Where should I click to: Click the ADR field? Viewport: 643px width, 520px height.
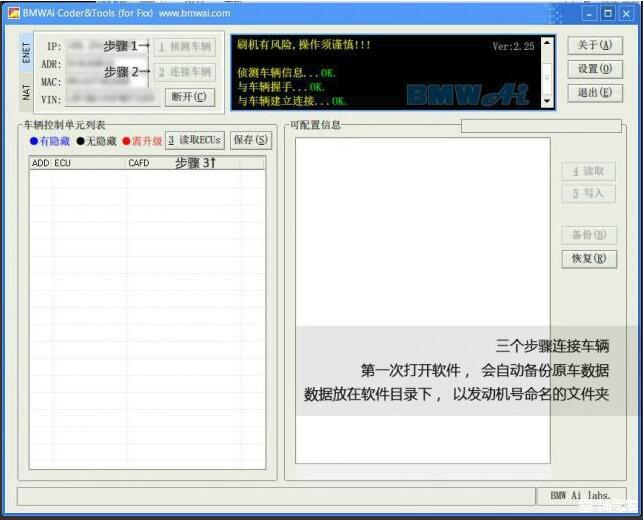(106, 64)
